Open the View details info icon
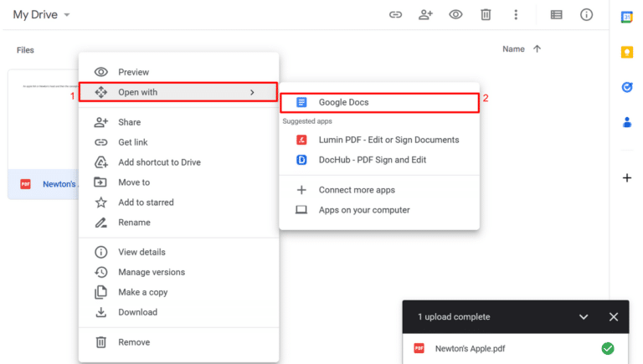The height and width of the screenshot is (364, 643). coord(586,15)
